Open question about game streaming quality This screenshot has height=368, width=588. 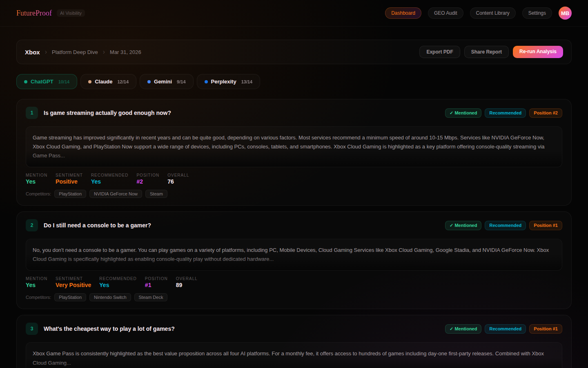click(x=107, y=113)
